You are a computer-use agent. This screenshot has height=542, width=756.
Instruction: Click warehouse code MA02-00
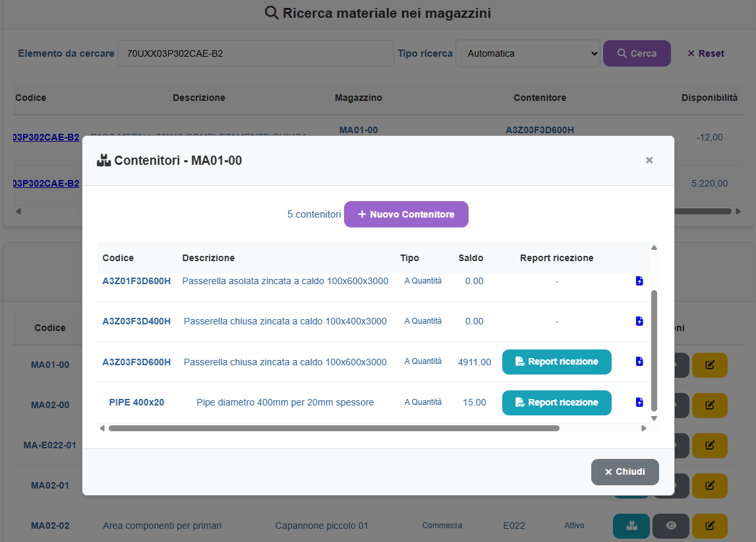click(50, 405)
